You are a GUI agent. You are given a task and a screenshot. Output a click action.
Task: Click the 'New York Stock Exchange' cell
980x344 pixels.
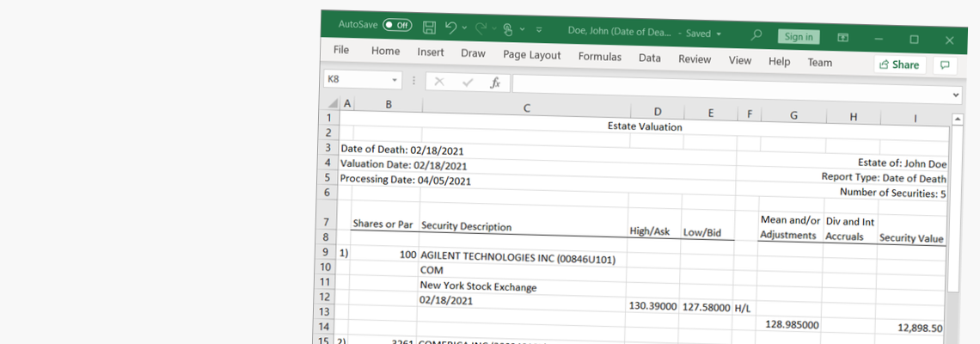(x=477, y=287)
